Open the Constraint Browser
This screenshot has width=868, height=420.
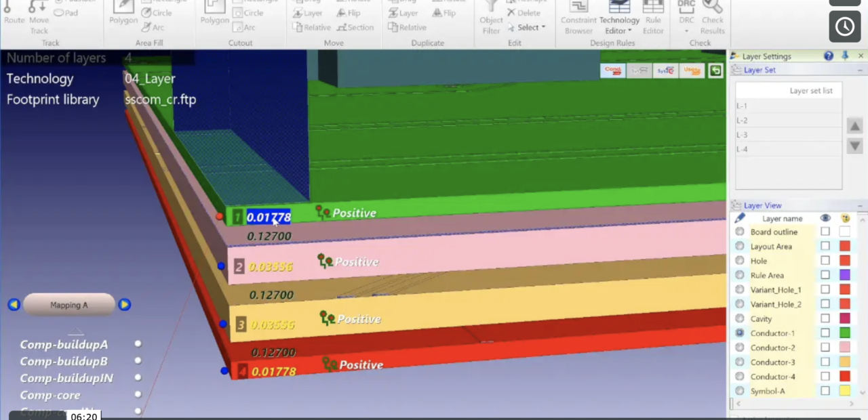coord(578,20)
